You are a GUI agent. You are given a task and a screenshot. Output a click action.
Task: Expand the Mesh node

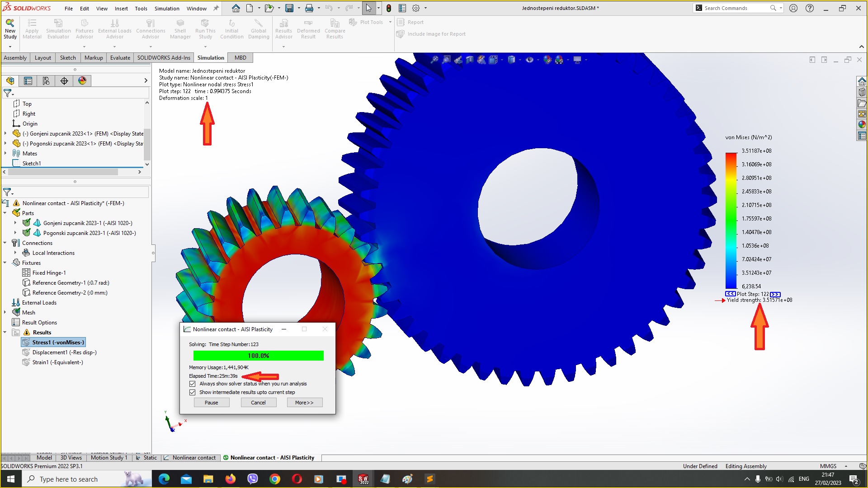(x=5, y=312)
